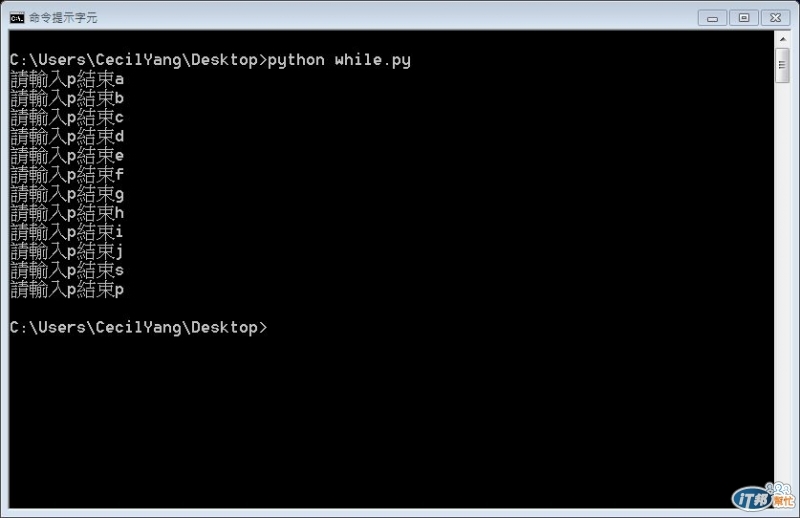Click the 命令提示字元 window title text
The height and width of the screenshot is (518, 800).
63,18
